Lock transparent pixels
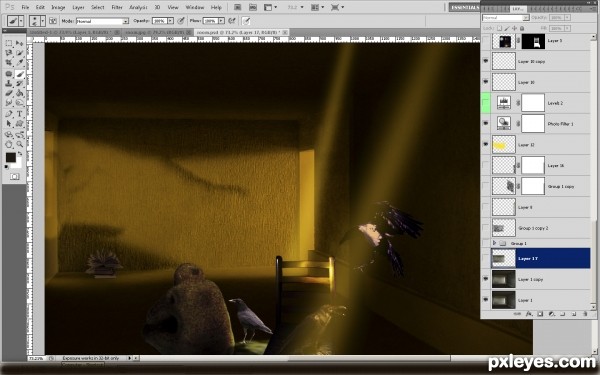The height and width of the screenshot is (375, 600). 499,28
